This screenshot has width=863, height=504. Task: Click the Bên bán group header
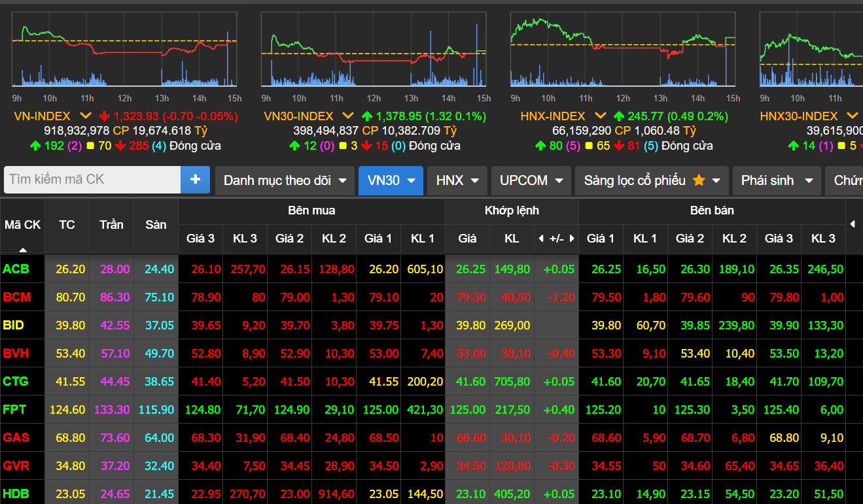click(712, 210)
